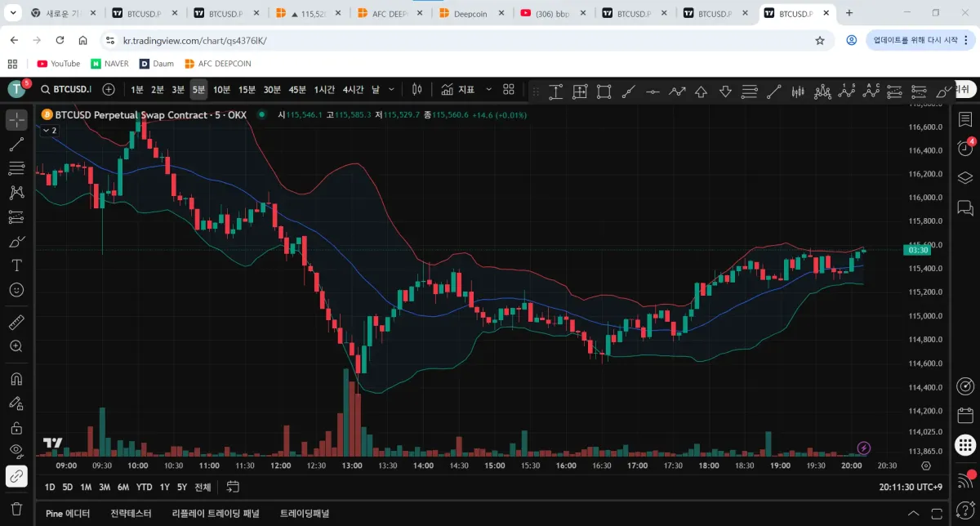Open the 전략테스터 tab
The image size is (980, 526).
tap(131, 514)
